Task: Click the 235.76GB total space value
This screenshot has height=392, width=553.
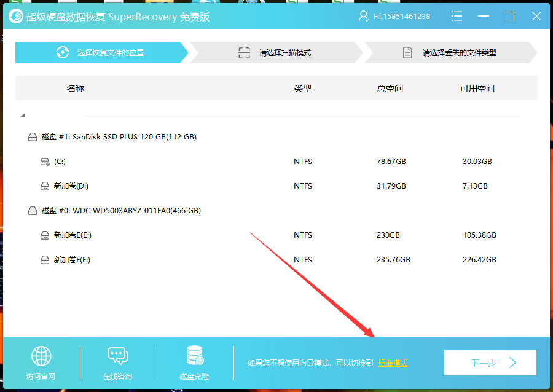Action: 393,260
